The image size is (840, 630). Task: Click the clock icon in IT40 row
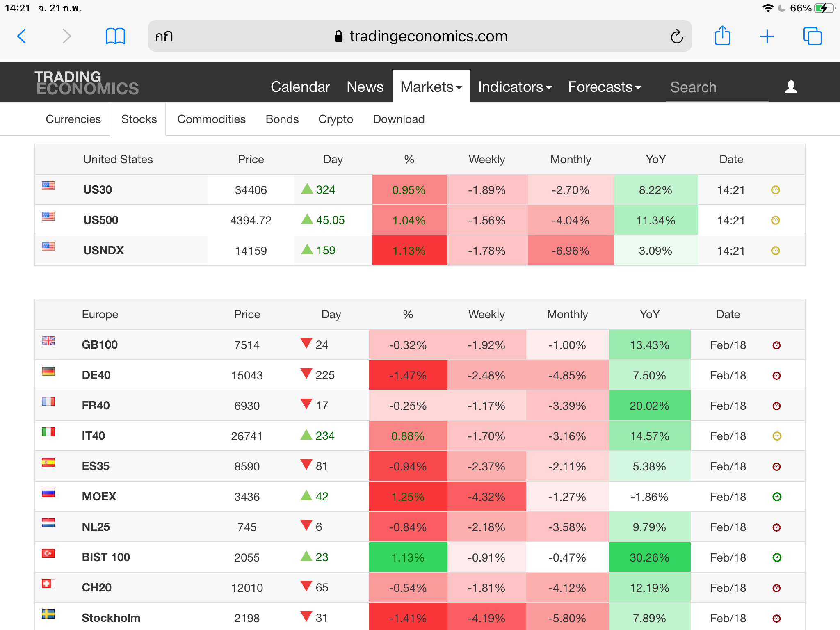[776, 436]
